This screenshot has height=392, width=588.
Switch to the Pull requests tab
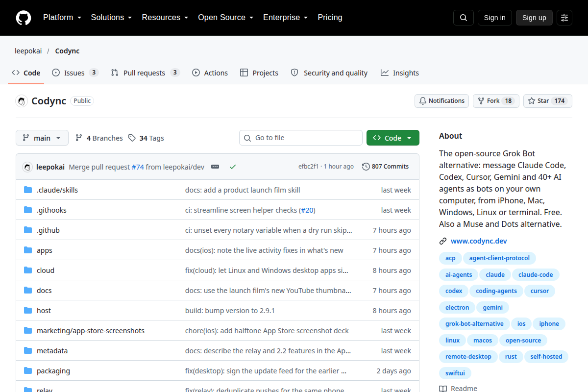[145, 73]
